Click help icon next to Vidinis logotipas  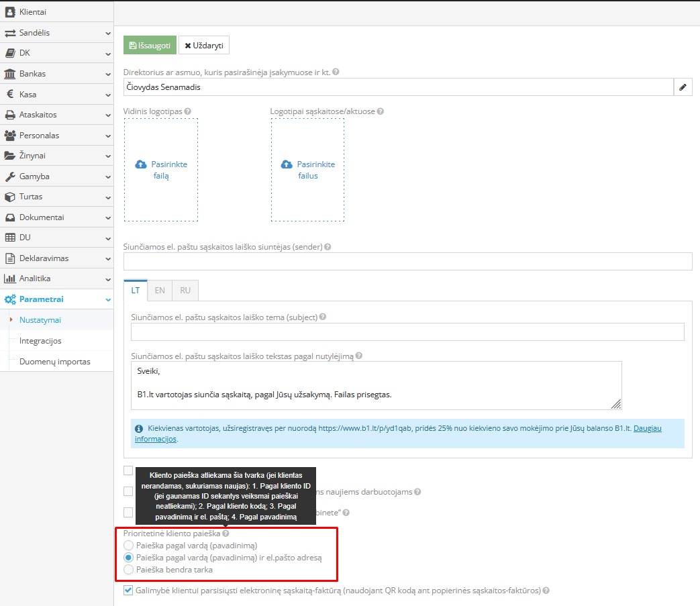[x=188, y=111]
